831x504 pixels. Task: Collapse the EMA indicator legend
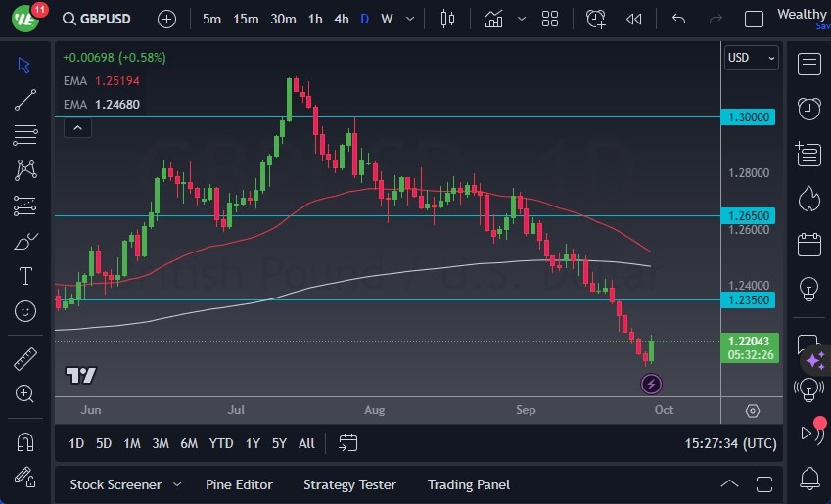[x=77, y=127]
